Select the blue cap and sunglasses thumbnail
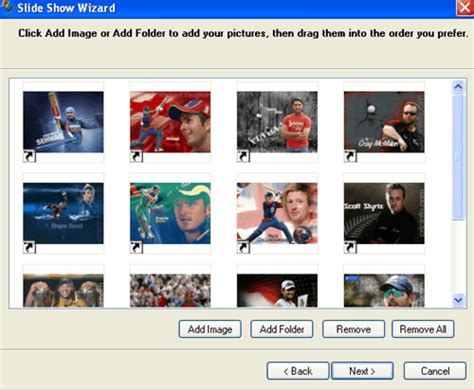 point(384,290)
